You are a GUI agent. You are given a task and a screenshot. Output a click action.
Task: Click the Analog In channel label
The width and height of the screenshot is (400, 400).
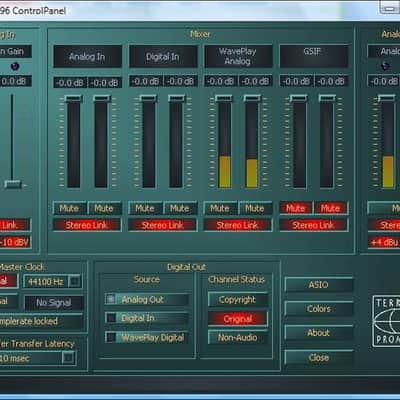[87, 57]
